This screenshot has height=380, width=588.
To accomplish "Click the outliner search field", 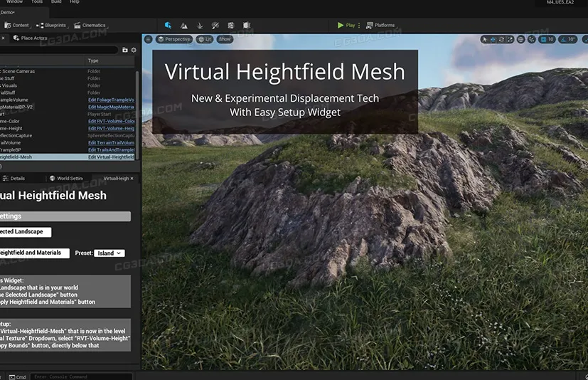I will point(59,50).
